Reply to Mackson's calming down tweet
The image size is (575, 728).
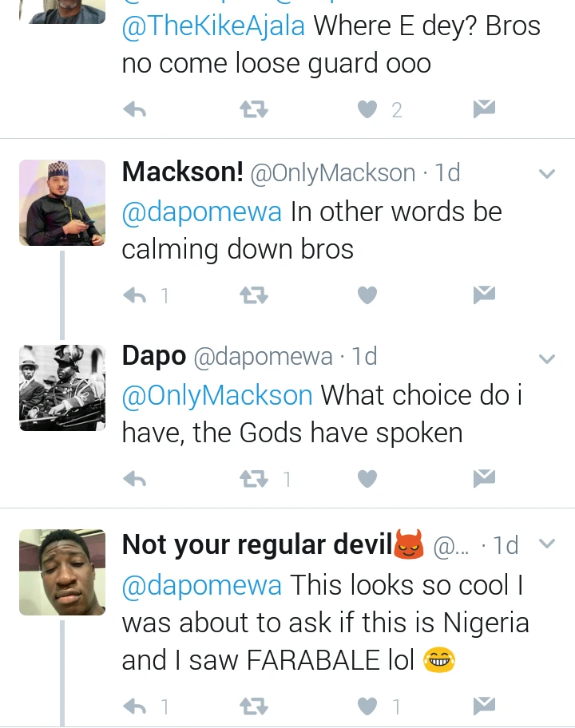135,296
